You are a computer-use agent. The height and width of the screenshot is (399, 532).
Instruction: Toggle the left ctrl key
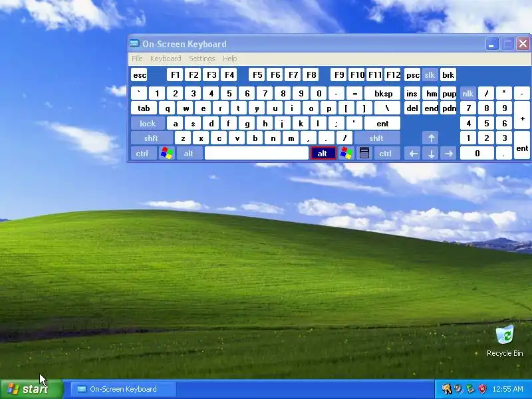point(142,154)
